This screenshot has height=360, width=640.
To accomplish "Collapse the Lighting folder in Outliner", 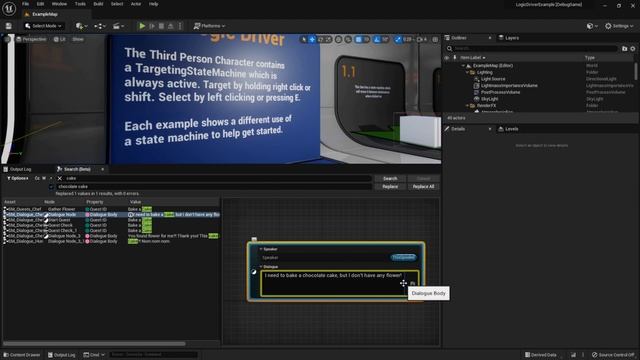I will [467, 72].
